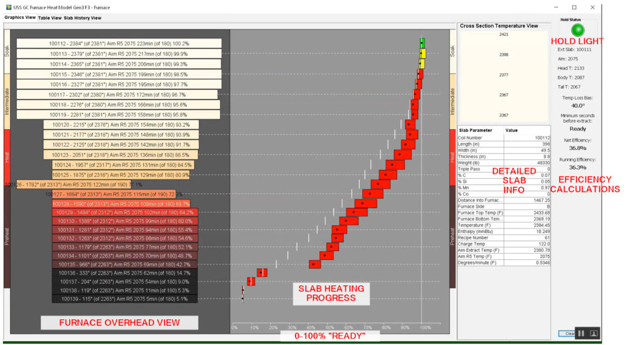Select slab 100123 bar at 88.5%
Image resolution: width=644 pixels, height=345 pixels.
[x=121, y=155]
